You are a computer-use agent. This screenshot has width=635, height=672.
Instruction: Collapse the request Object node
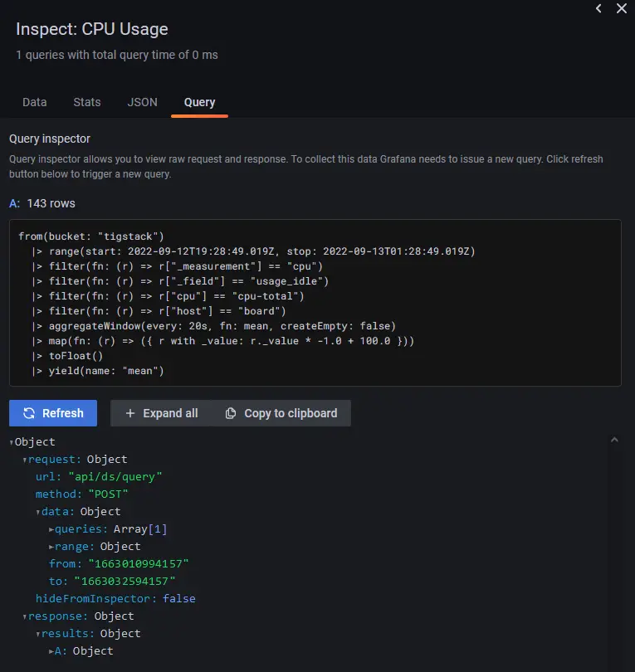click(25, 459)
